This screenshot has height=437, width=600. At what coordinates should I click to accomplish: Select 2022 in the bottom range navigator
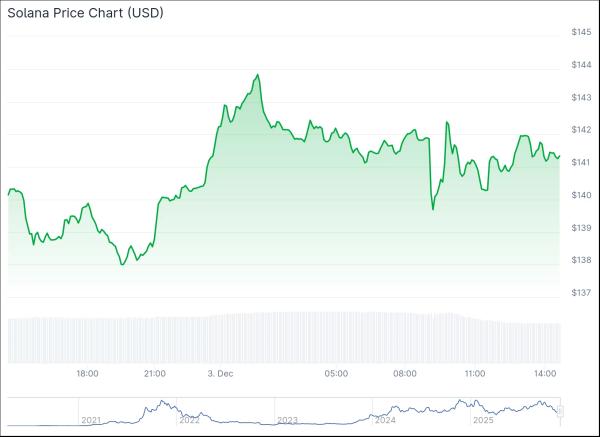tap(189, 420)
